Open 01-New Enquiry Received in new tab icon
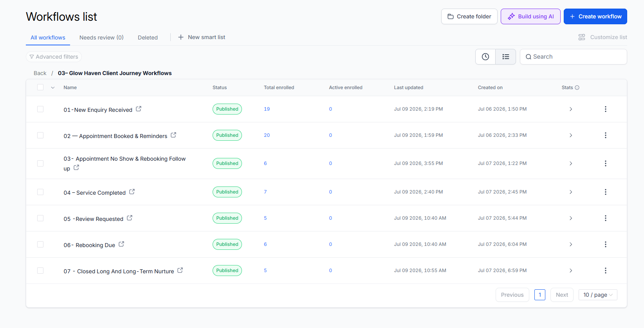Image resolution: width=644 pixels, height=328 pixels. [x=139, y=109]
